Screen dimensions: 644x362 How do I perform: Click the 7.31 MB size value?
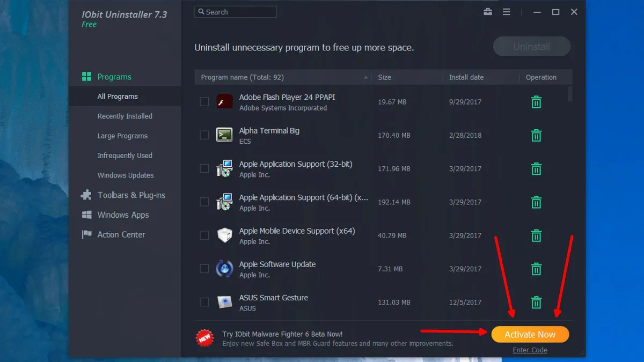coord(390,269)
